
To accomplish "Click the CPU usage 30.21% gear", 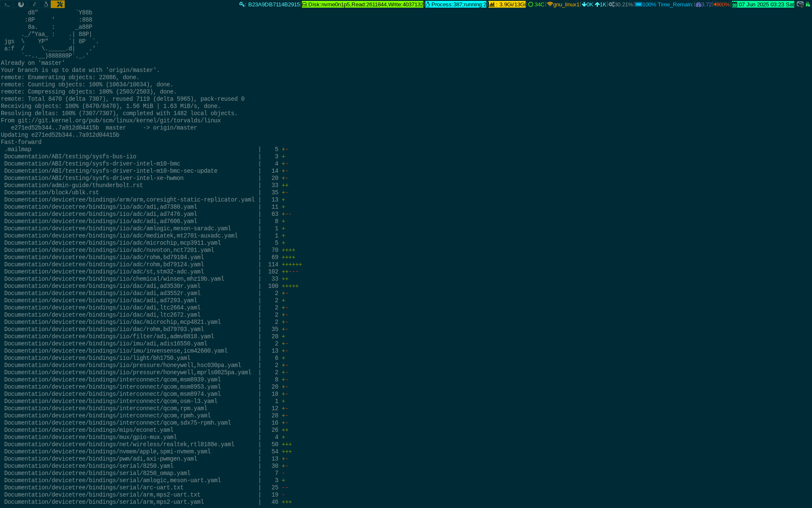I will point(621,4).
